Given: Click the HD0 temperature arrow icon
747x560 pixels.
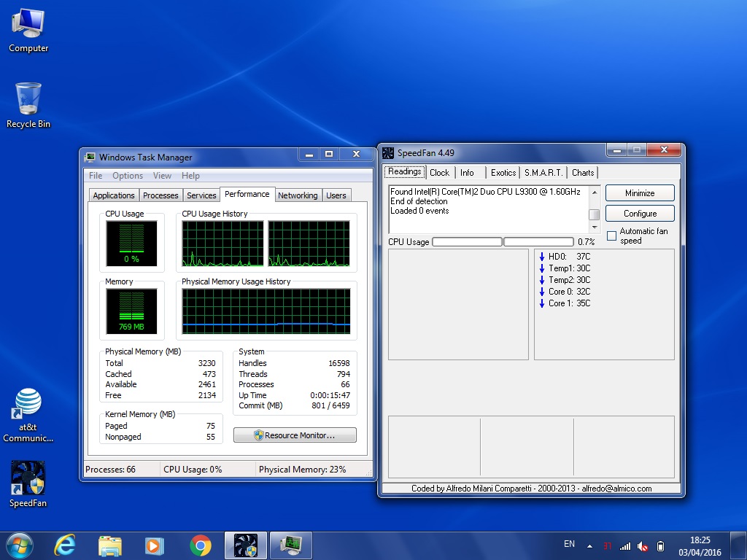Looking at the screenshot, I should (542, 257).
